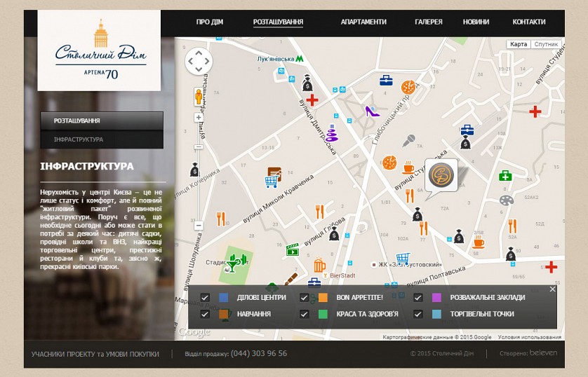Switch map view to Карта
The width and height of the screenshot is (588, 377).
[519, 44]
